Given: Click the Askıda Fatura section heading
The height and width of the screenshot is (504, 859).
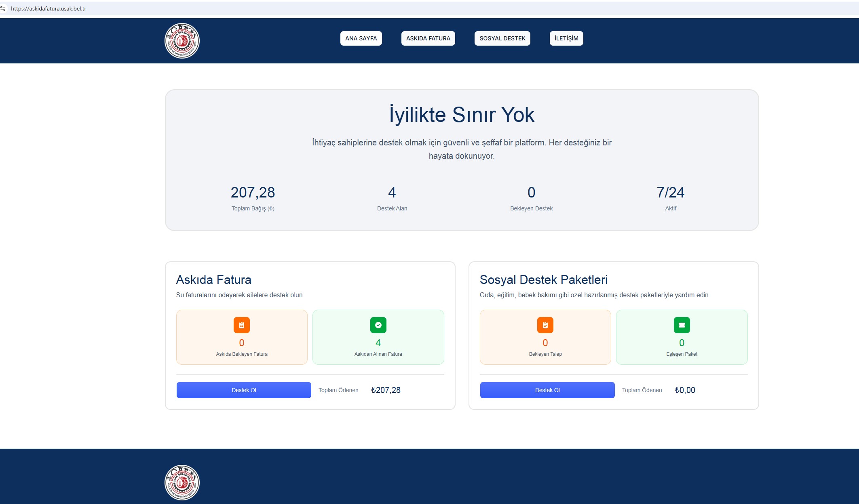Looking at the screenshot, I should tap(213, 279).
